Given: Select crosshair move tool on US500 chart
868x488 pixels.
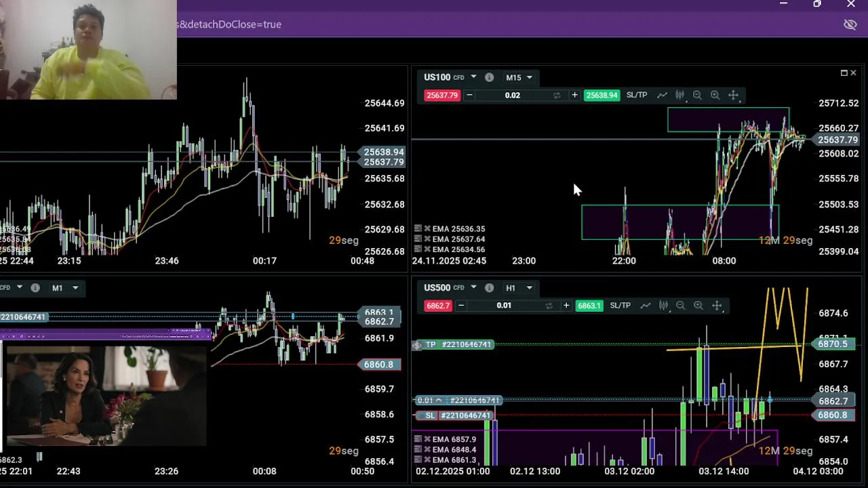Looking at the screenshot, I should point(717,306).
